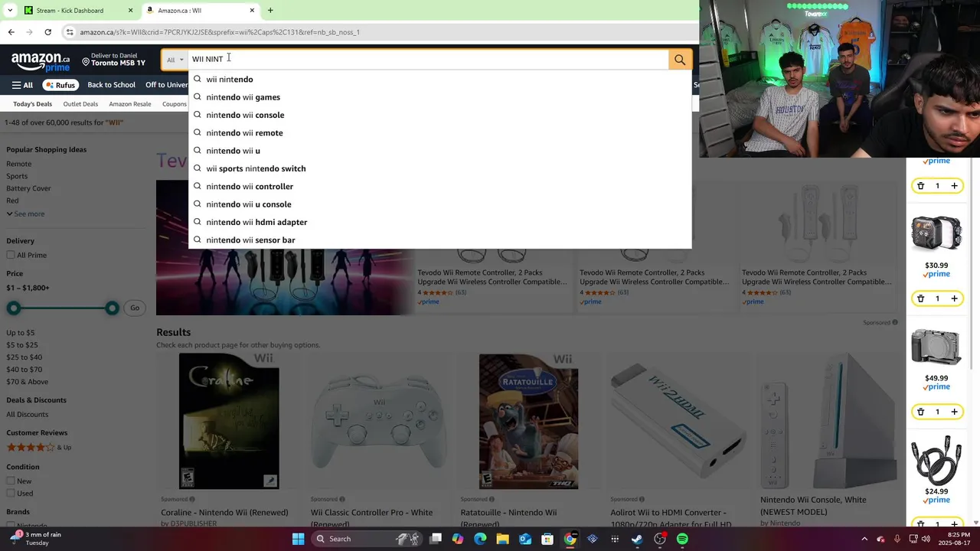Screen dimensions: 980x551
Task: Close the Amazon.ca : WII tab
Action: (x=252, y=11)
